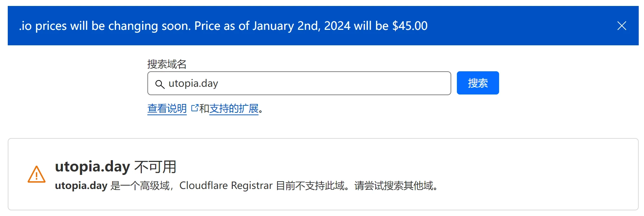
Task: Click "Cloudflare Registrar" text in the message
Action: [x=226, y=185]
